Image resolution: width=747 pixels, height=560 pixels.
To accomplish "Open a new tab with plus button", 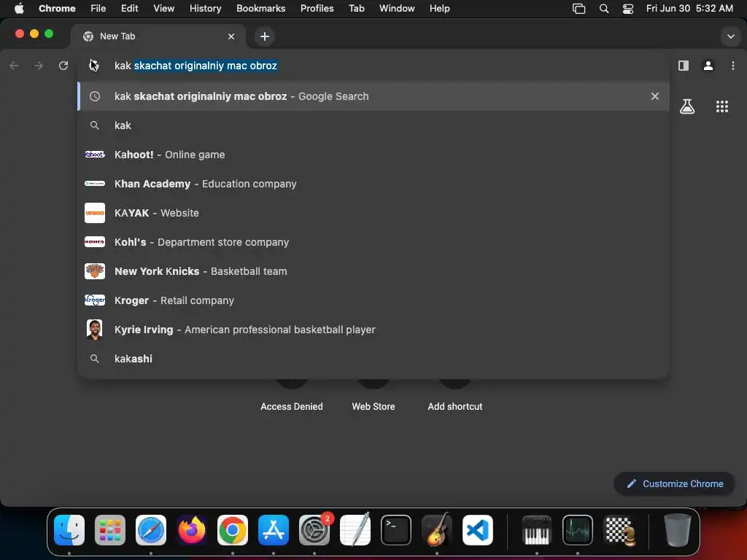I will [x=264, y=36].
